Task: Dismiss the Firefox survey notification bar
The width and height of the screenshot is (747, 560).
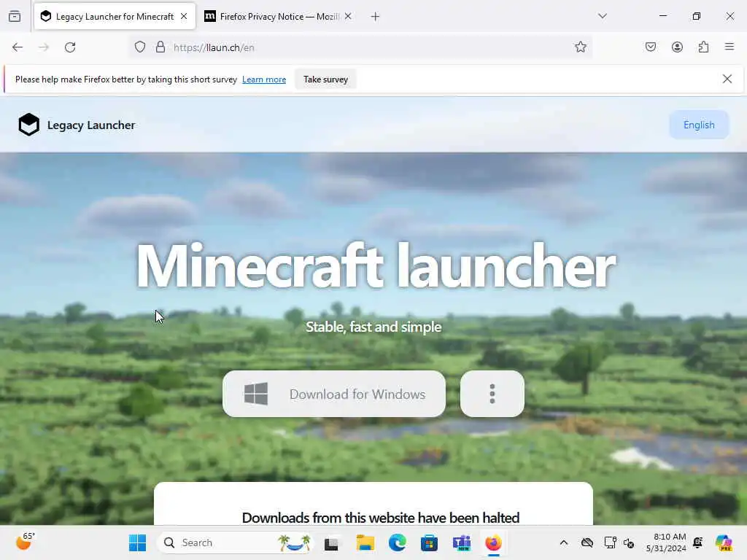Action: coord(727,79)
